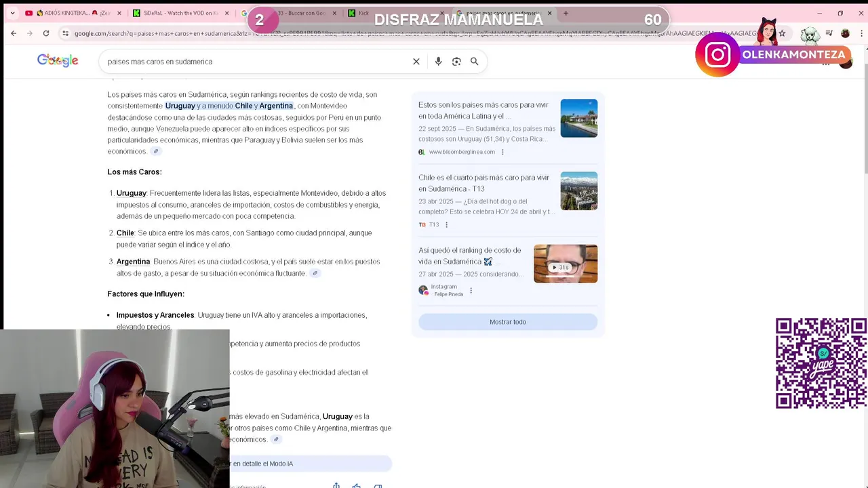Viewport: 868px width, 488px height.
Task: Open options menu for T13 result
Action: coord(446,224)
